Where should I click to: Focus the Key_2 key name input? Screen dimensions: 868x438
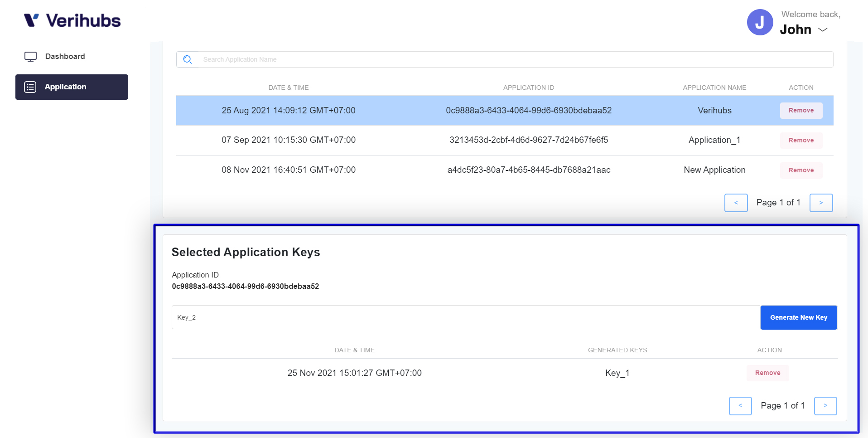click(x=466, y=317)
